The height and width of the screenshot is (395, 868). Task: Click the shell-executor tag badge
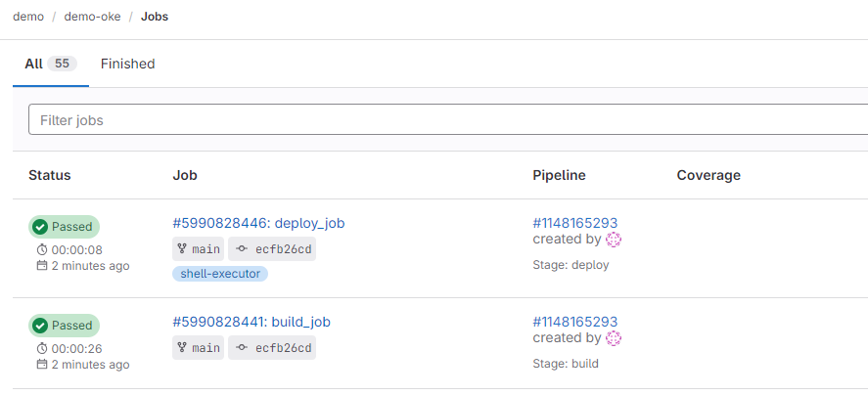220,274
